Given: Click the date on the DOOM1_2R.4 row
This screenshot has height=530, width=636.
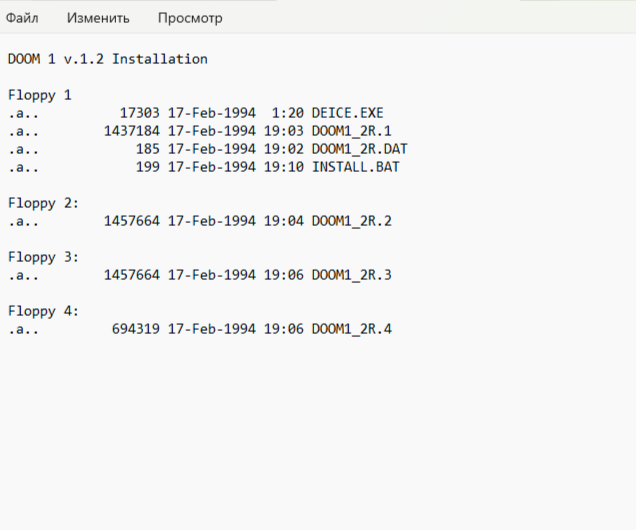Looking at the screenshot, I should tap(212, 329).
